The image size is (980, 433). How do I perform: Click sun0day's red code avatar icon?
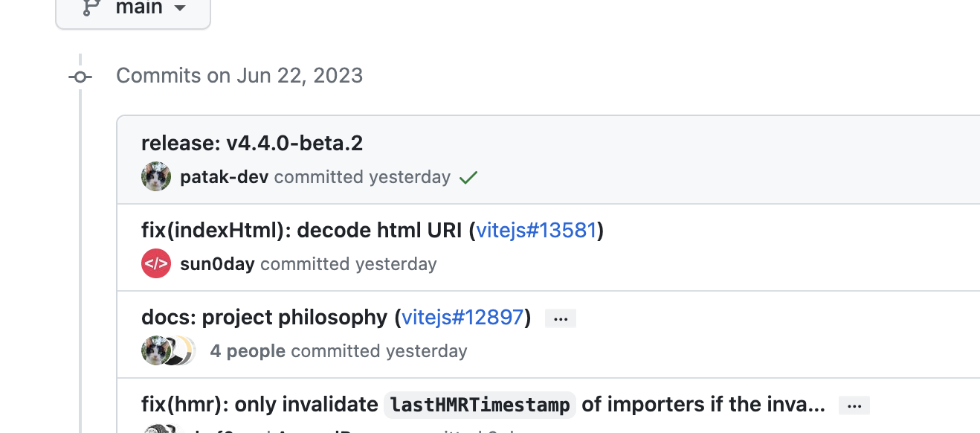click(156, 263)
